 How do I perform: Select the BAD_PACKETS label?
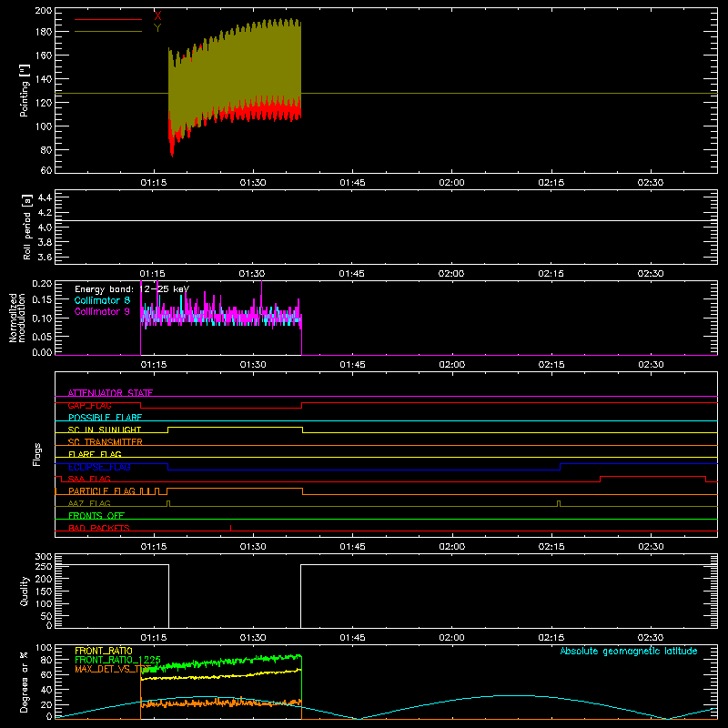(99, 528)
